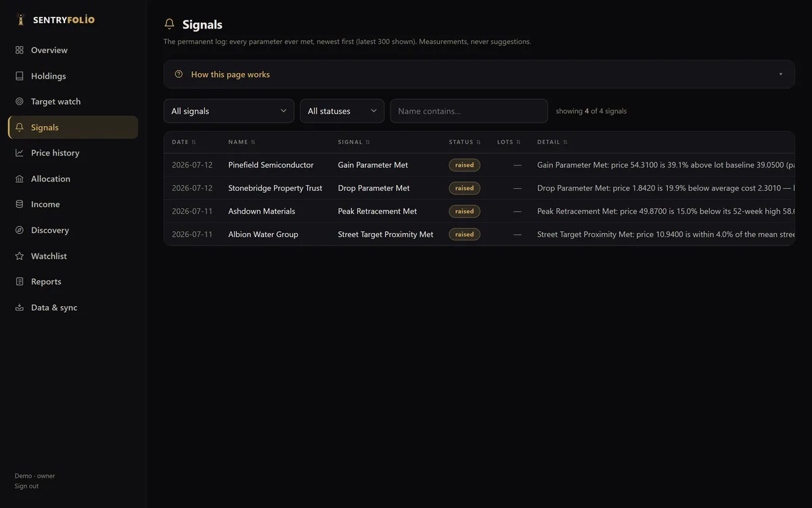Click the NAME column header
Viewport: 812px width, 508px height.
[242, 142]
